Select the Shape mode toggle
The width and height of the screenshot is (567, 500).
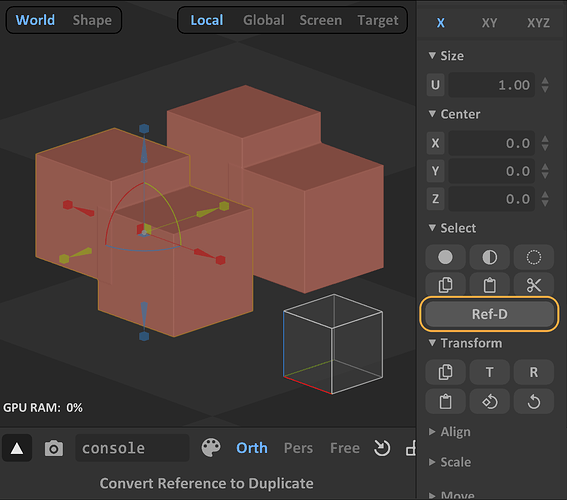tap(92, 20)
